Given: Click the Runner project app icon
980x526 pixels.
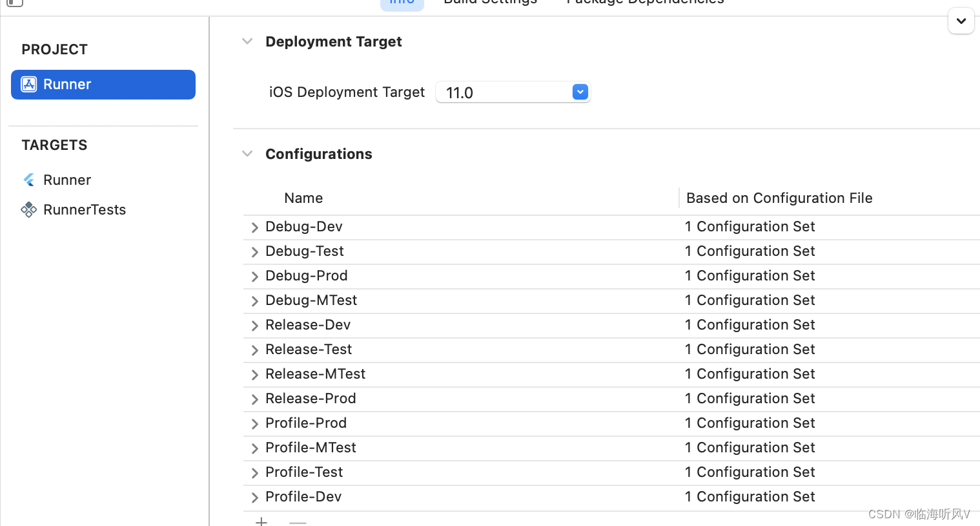Looking at the screenshot, I should pyautogui.click(x=29, y=85).
